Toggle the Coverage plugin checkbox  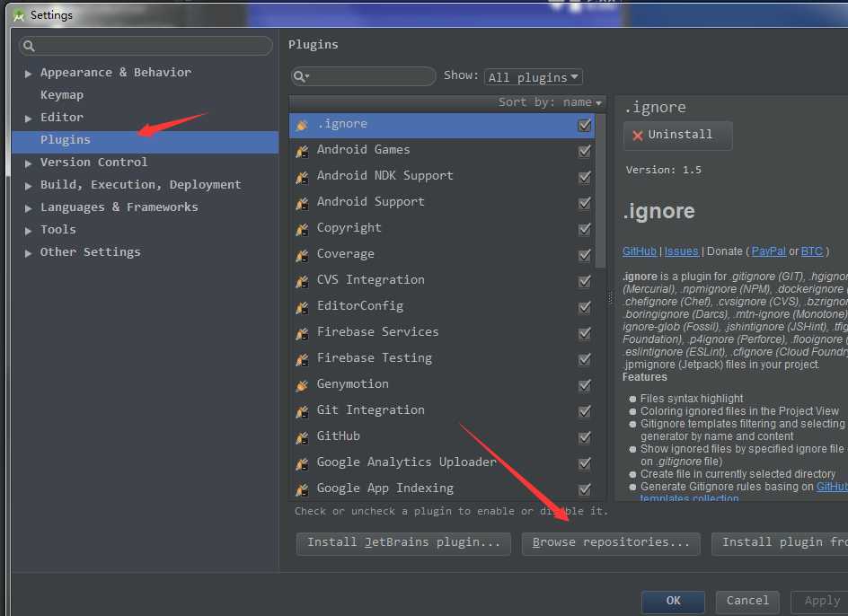tap(584, 255)
